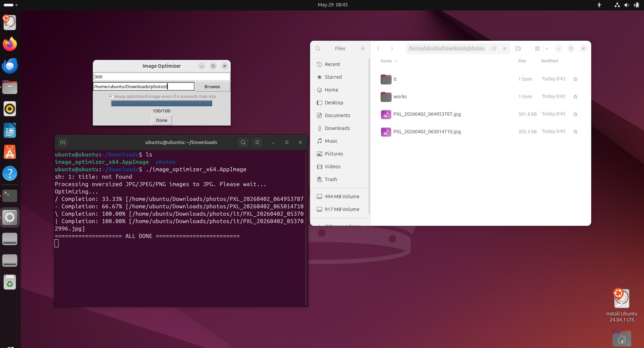The image size is (644, 348).
Task: Switch Files to grid view
Action: coord(537,48)
